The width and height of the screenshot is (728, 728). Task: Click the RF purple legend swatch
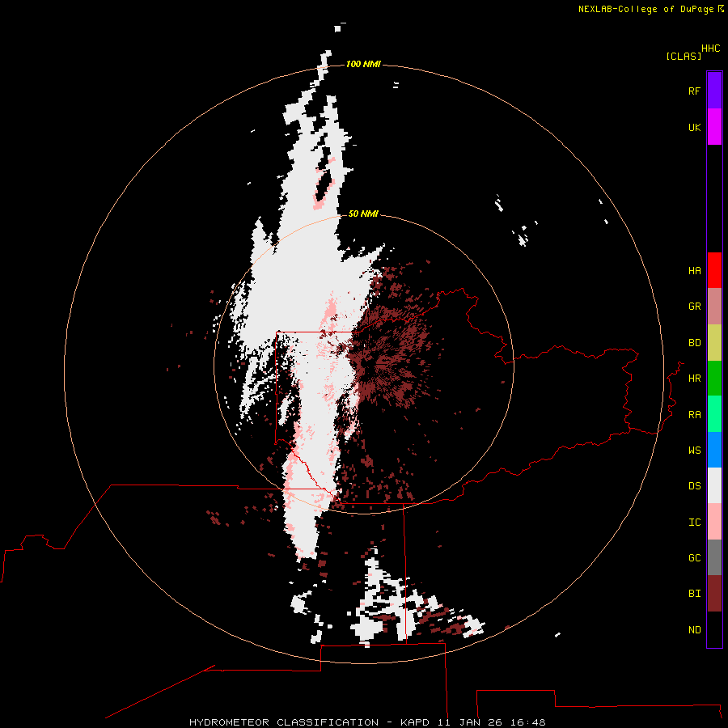pos(714,91)
